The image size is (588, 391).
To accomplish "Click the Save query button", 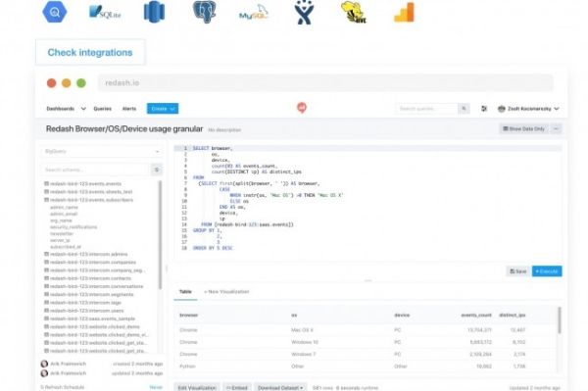I will click(x=518, y=271).
